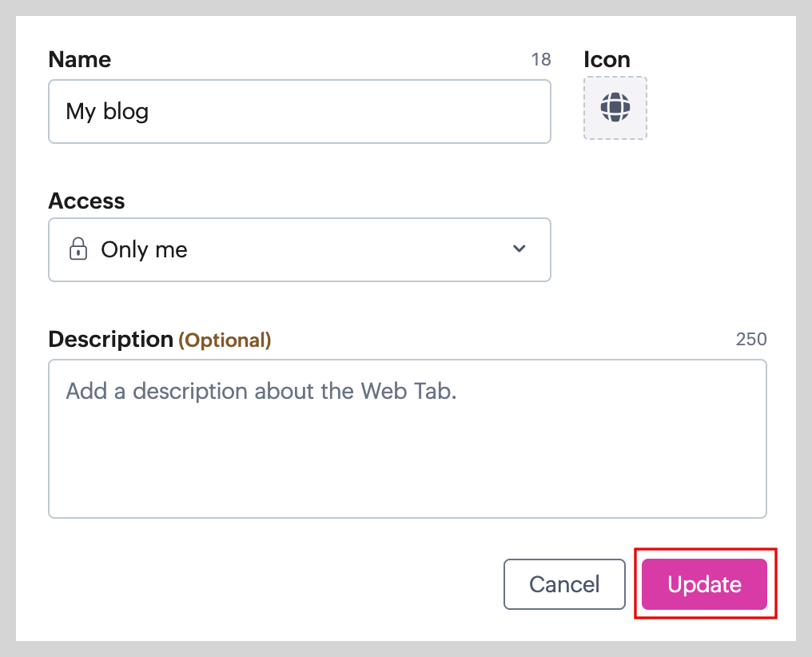
Task: Expand the Access dropdown chevron arrow
Action: pyautogui.click(x=519, y=249)
